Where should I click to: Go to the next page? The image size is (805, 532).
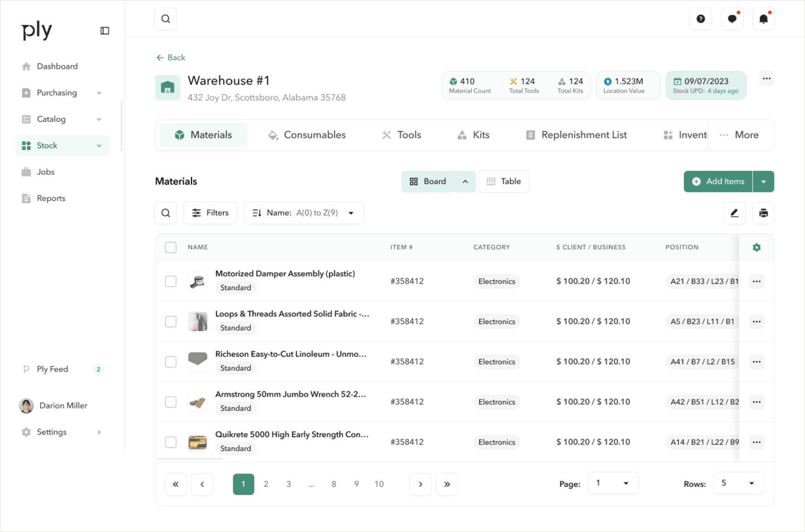420,485
